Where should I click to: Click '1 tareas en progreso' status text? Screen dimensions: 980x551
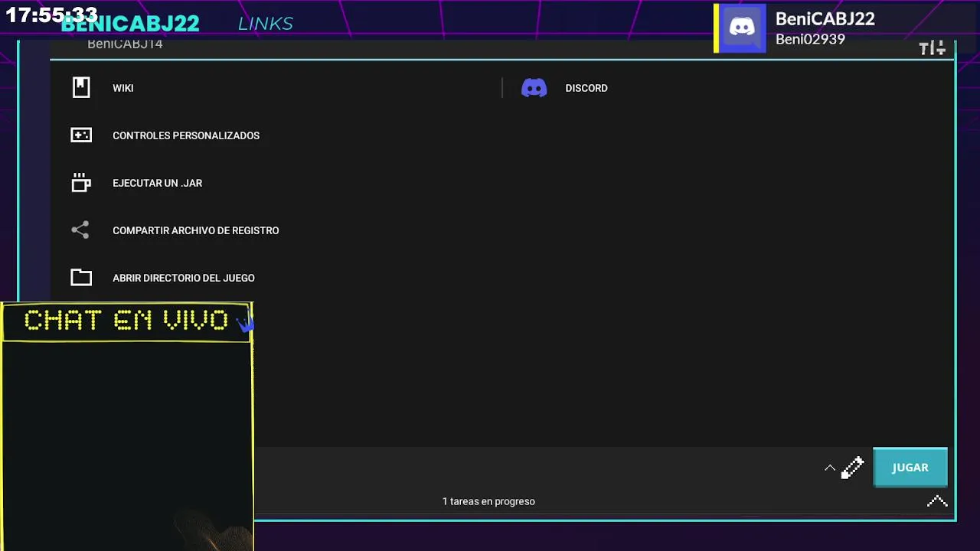coord(488,501)
